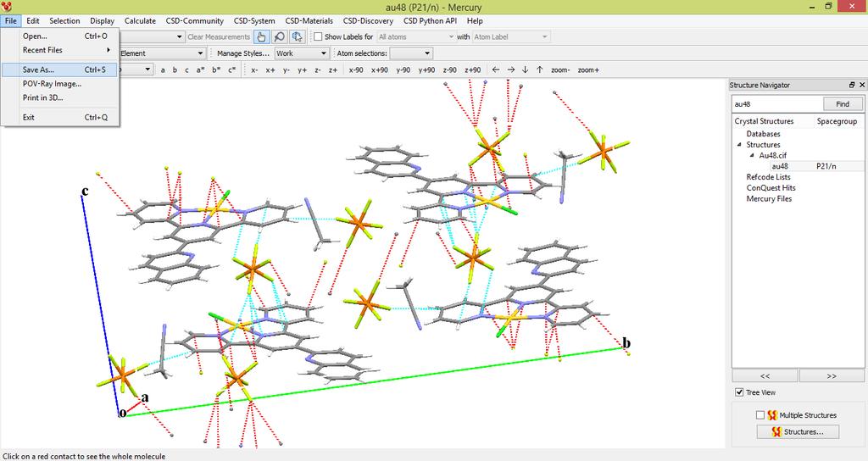Select the magnifier zoom mode icon

tap(280, 37)
